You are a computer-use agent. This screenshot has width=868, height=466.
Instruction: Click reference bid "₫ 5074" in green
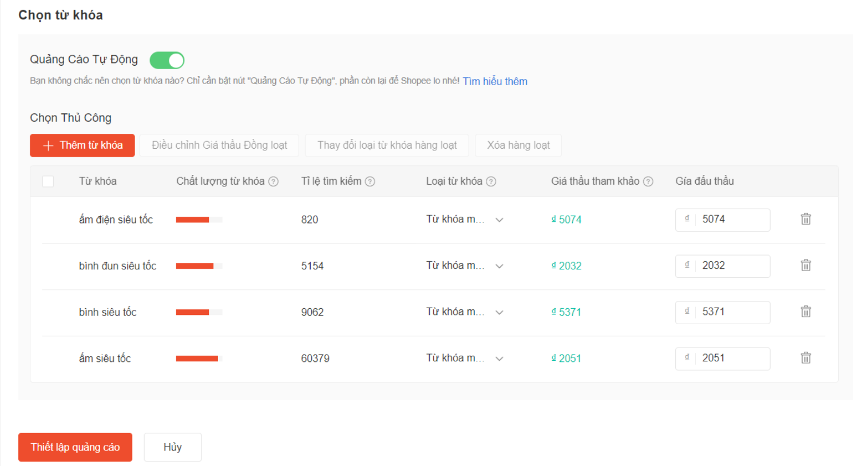tap(566, 220)
